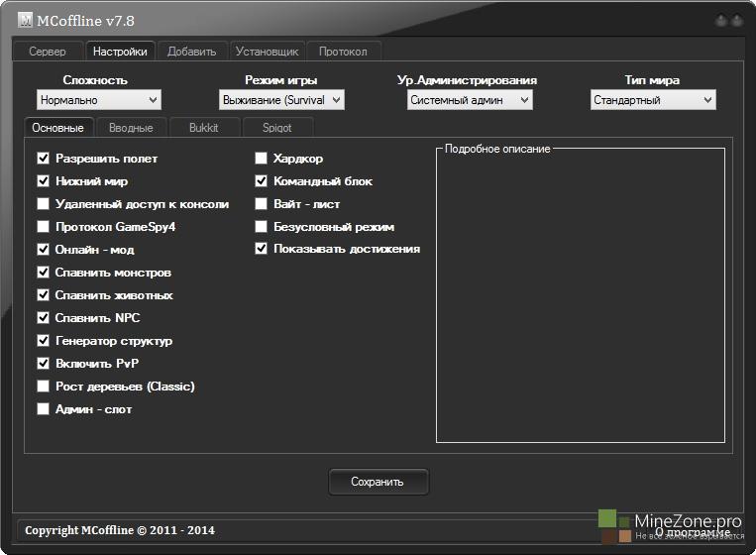Turn off Командный блок checkbox
This screenshot has height=555, width=756.
(262, 181)
